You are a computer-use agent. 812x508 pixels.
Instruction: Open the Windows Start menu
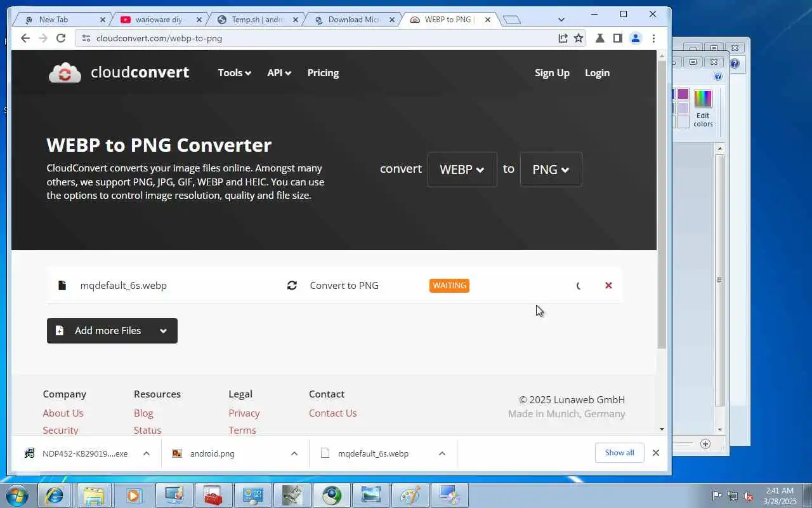pos(17,495)
